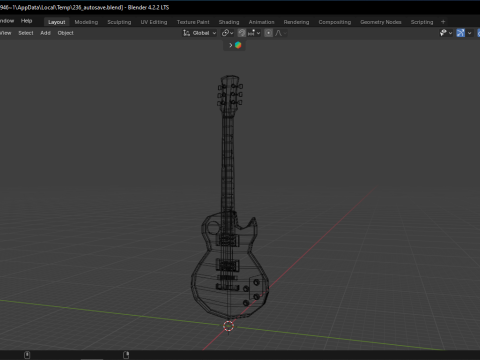Viewport: 480px width, 360px height.
Task: Switch to the Sculpting workspace tab
Action: (x=119, y=22)
